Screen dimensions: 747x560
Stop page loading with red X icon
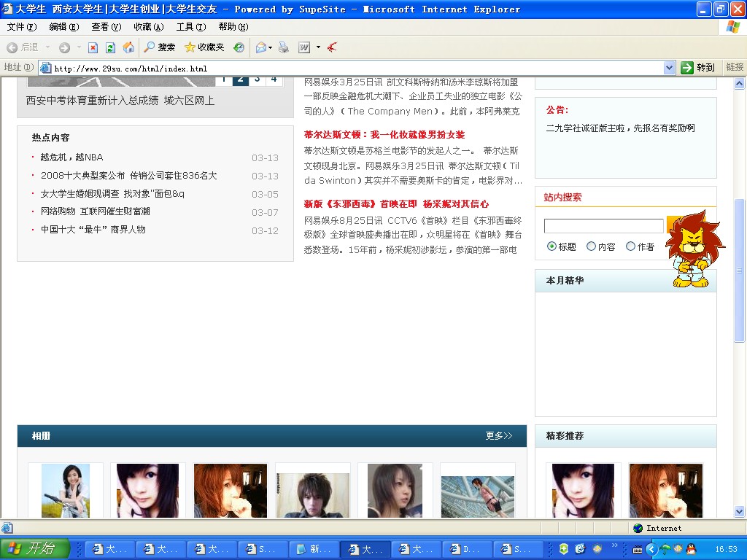point(93,47)
